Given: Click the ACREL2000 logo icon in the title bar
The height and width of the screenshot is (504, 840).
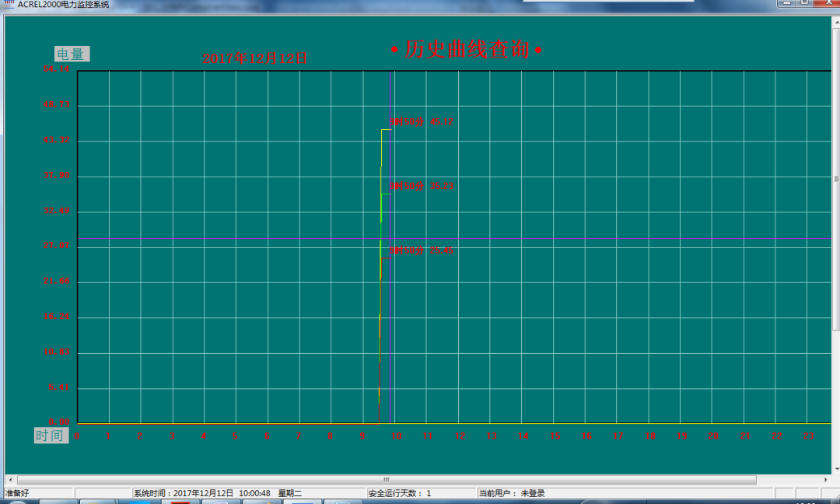Looking at the screenshot, I should pyautogui.click(x=8, y=4).
